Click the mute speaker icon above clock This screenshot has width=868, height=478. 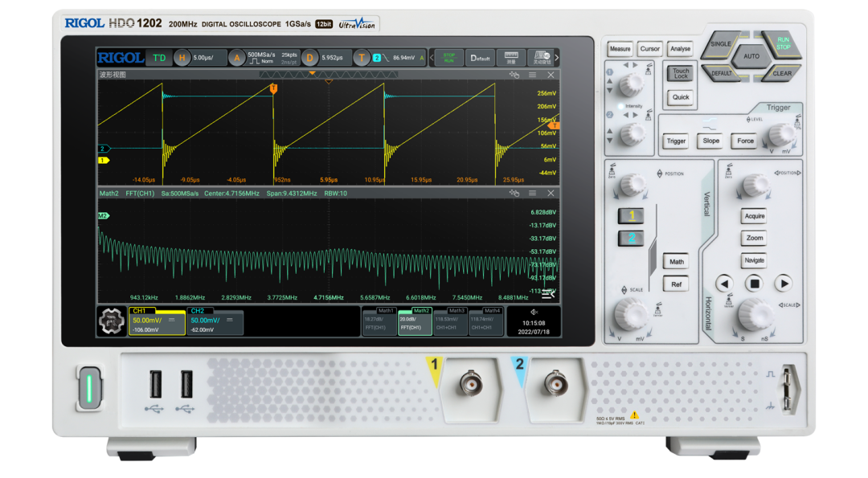(534, 313)
